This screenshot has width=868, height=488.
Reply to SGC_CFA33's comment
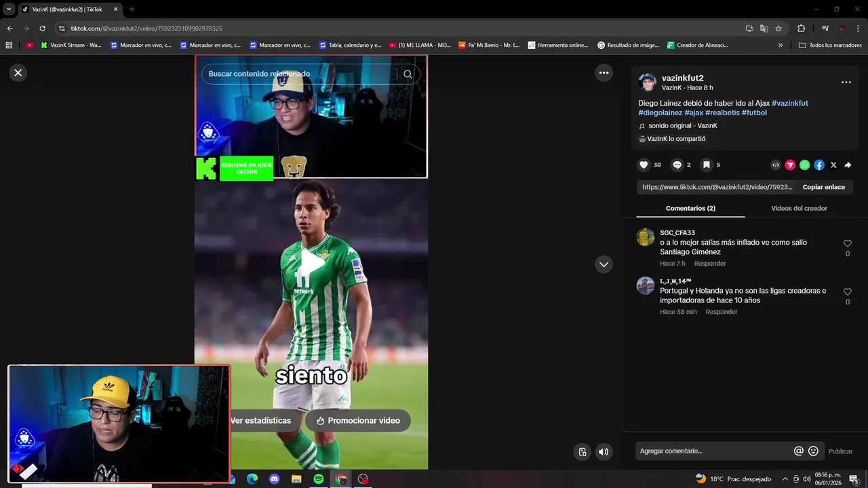(710, 264)
